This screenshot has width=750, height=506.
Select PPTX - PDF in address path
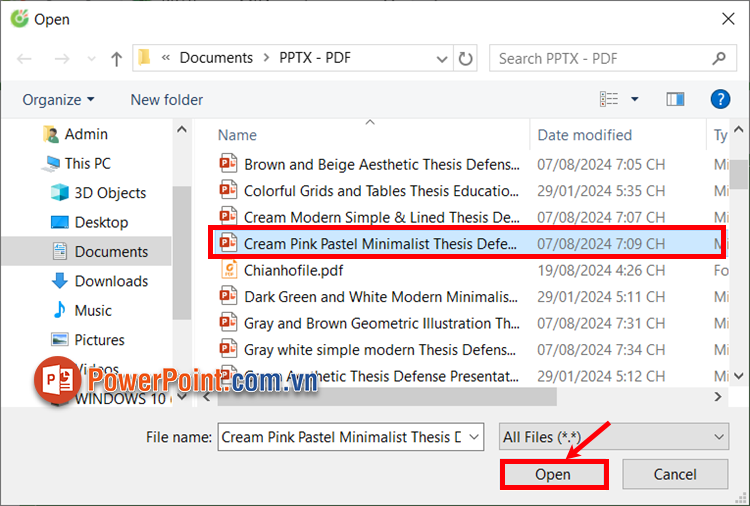[315, 58]
